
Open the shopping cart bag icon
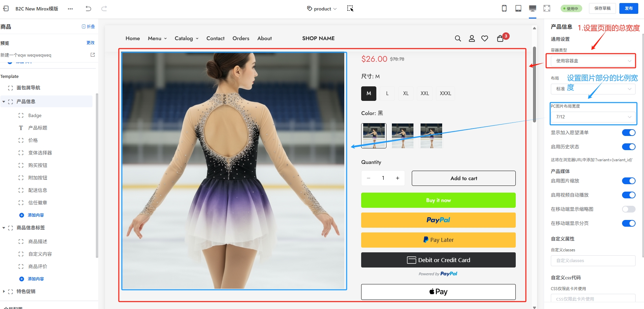(500, 38)
